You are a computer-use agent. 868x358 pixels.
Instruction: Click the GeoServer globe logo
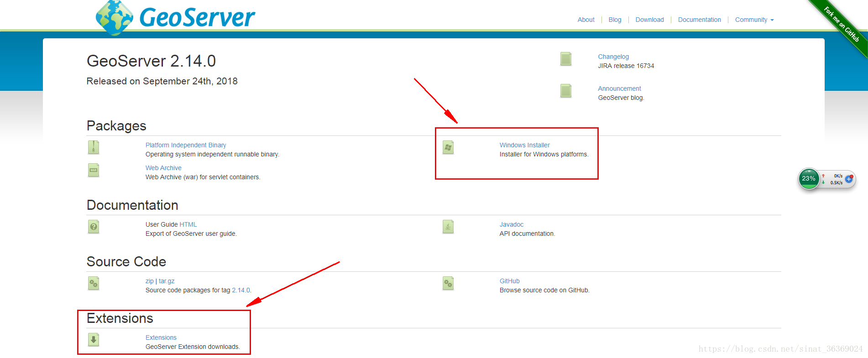(x=114, y=17)
